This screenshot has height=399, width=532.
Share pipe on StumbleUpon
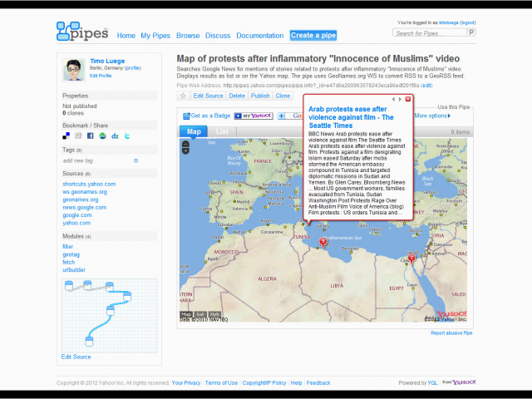(x=102, y=136)
